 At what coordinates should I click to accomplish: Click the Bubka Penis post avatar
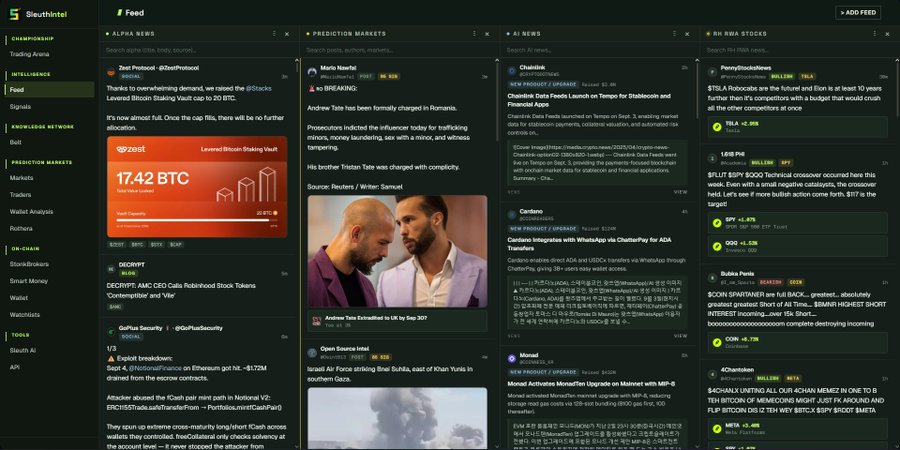click(712, 278)
